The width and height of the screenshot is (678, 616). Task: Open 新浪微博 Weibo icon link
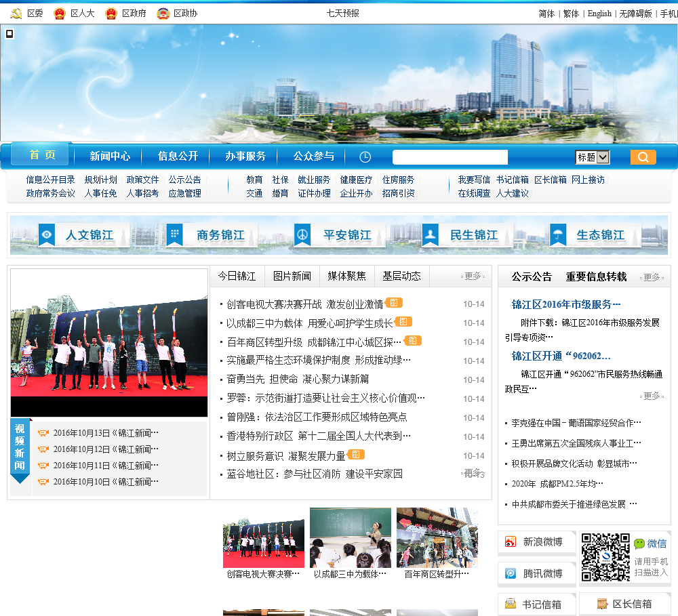click(511, 541)
